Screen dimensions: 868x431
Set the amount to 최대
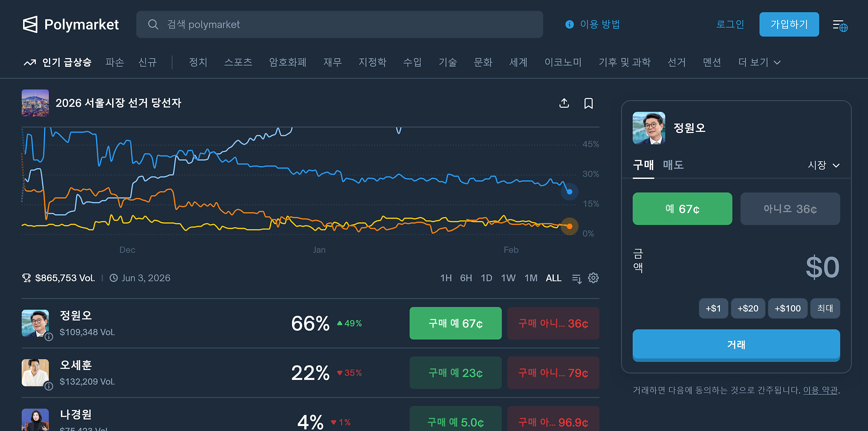tap(825, 309)
